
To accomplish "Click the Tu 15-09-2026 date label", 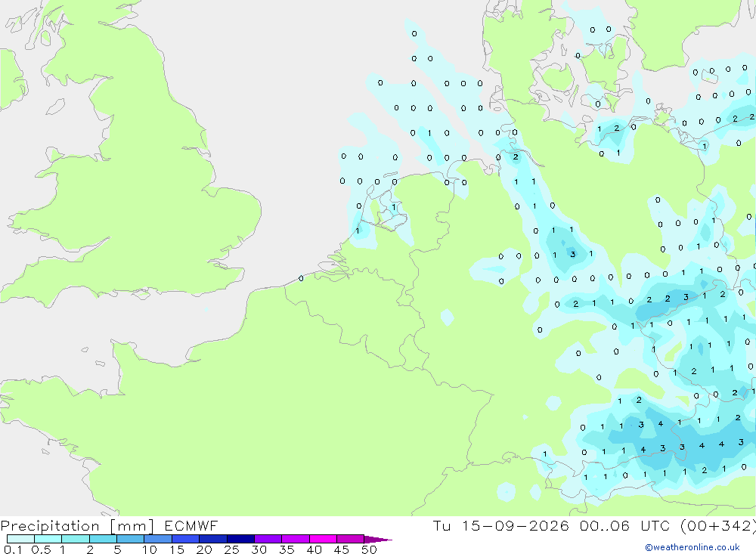I will 500,525.
